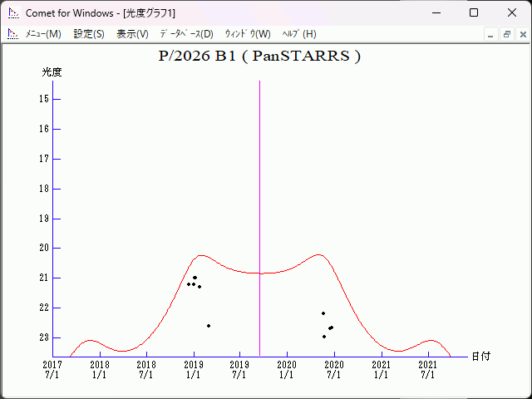Click the P/2026 B1 (PanSTARRS) graph title
The image size is (532, 399).
pos(259,57)
